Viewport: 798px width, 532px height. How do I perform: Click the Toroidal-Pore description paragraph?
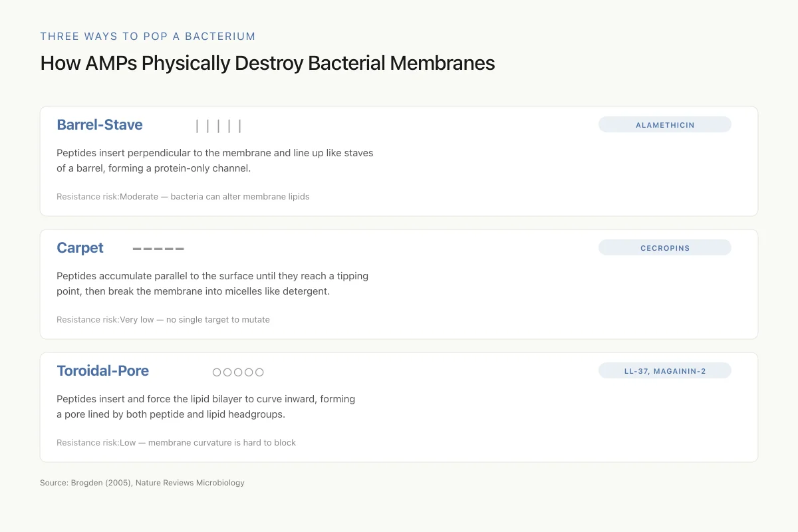[x=206, y=407]
